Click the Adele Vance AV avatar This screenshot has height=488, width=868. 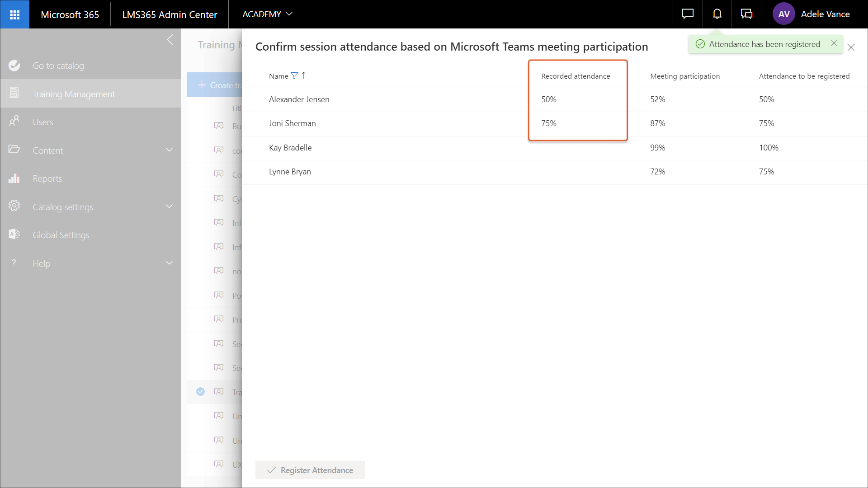[783, 14]
